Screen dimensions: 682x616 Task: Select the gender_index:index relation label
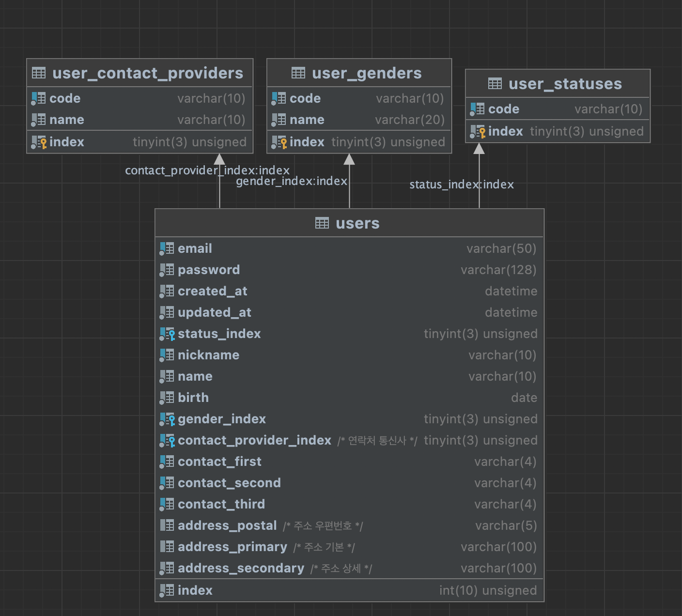(x=292, y=181)
